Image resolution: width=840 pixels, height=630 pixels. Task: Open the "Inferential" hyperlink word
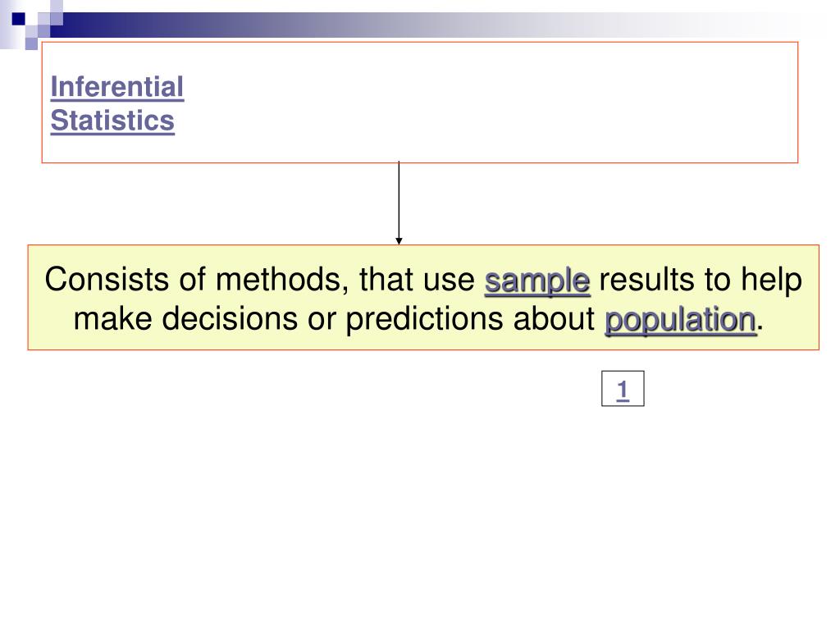(x=117, y=87)
